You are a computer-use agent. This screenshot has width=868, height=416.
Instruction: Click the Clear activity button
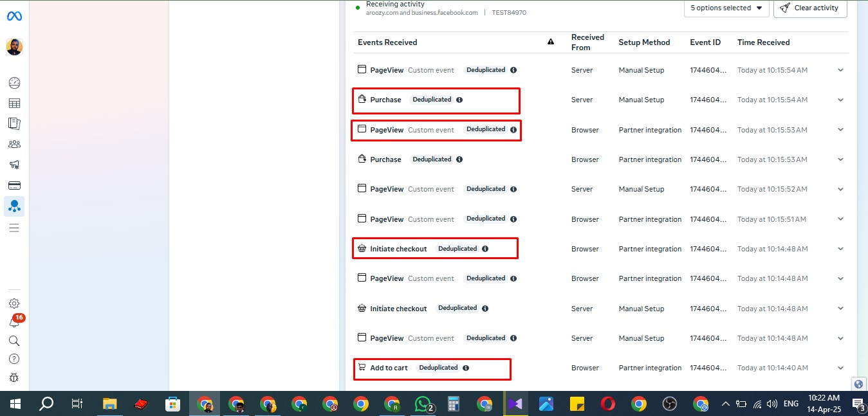810,8
